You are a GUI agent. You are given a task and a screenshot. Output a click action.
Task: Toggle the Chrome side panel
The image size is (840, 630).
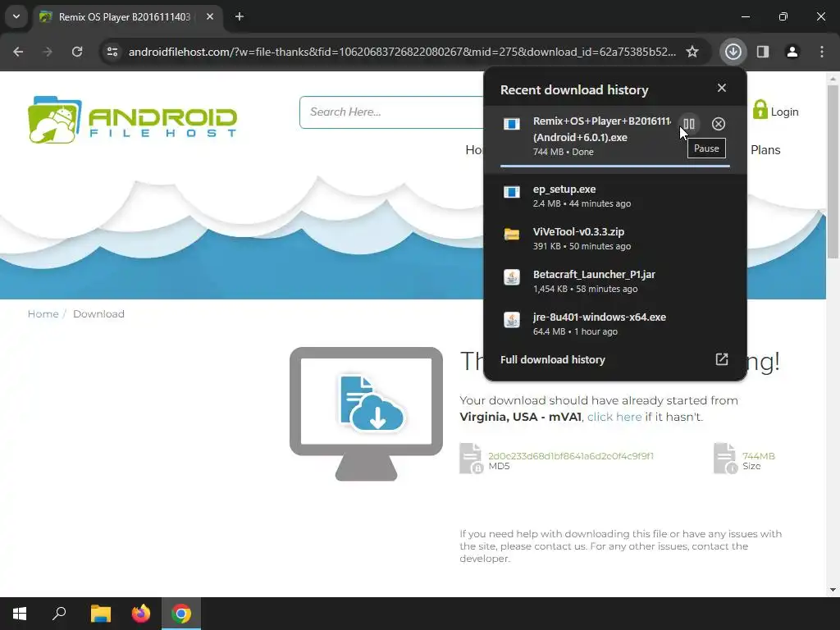point(762,52)
